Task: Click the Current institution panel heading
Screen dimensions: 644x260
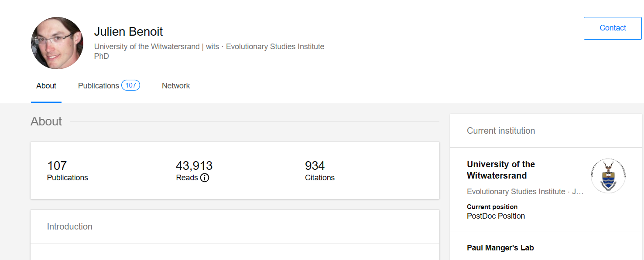Action: coord(500,131)
